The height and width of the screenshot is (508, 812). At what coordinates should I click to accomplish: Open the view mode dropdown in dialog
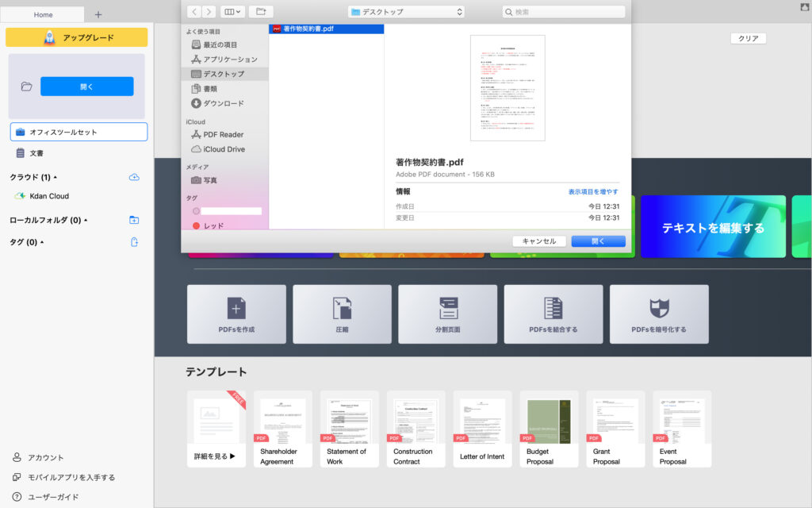(232, 12)
